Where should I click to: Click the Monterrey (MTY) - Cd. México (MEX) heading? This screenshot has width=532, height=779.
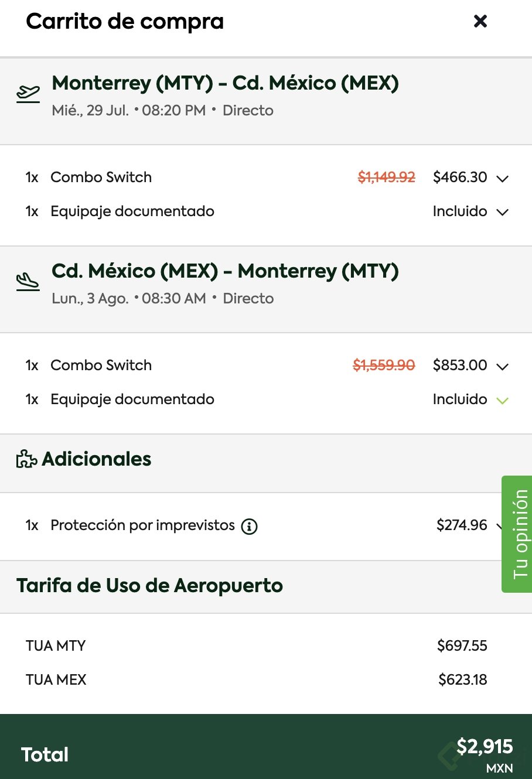point(225,83)
